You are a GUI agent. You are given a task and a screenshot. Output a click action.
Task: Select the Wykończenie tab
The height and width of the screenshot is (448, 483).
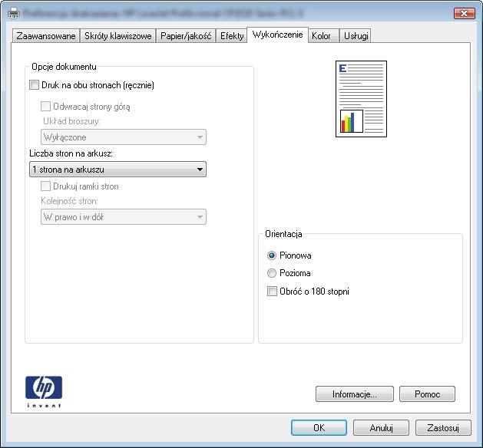[277, 35]
